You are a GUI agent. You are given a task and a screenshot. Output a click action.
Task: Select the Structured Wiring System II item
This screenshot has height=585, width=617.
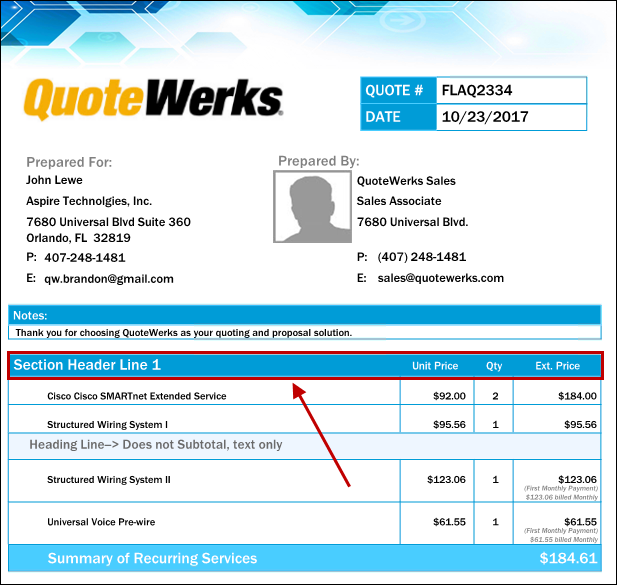108,480
